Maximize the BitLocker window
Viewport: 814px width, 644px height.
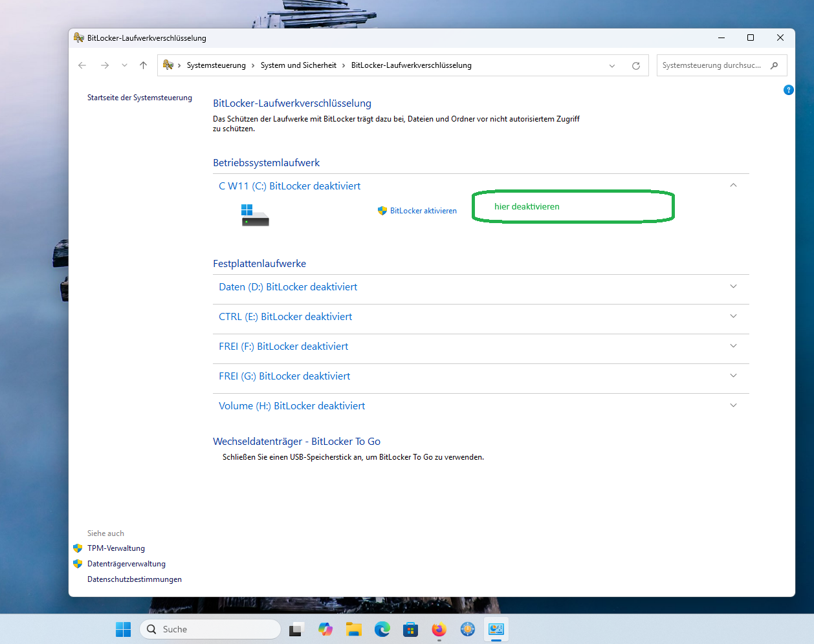[x=751, y=38]
